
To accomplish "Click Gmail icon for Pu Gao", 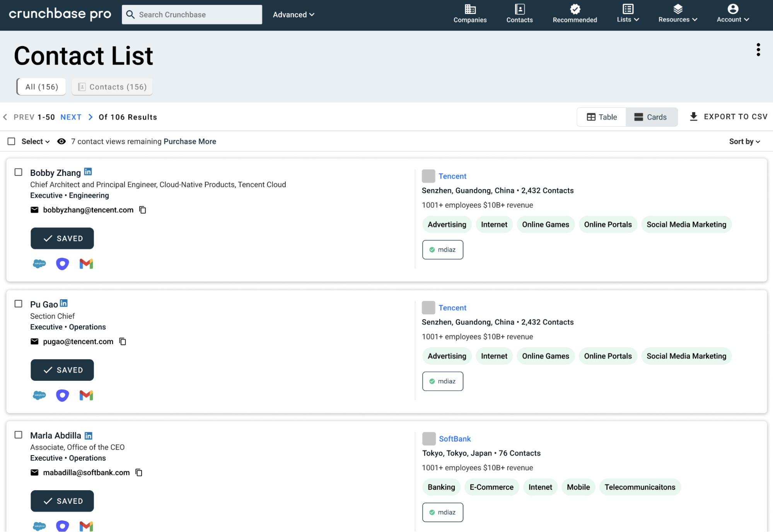I will pos(86,395).
